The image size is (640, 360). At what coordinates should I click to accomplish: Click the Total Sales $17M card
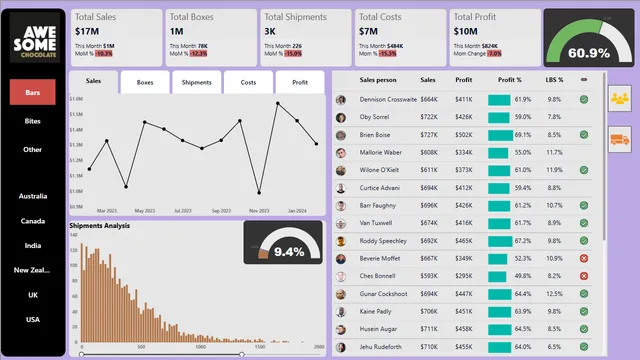click(116, 38)
